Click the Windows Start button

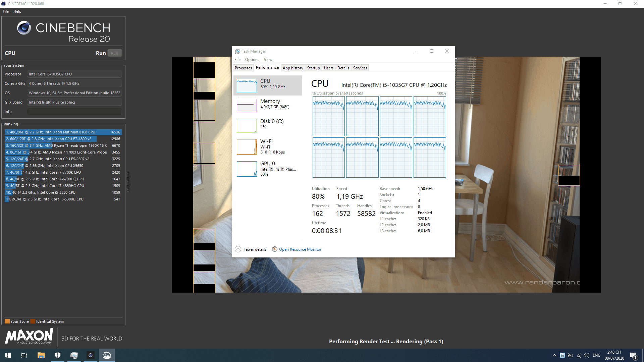(8, 355)
